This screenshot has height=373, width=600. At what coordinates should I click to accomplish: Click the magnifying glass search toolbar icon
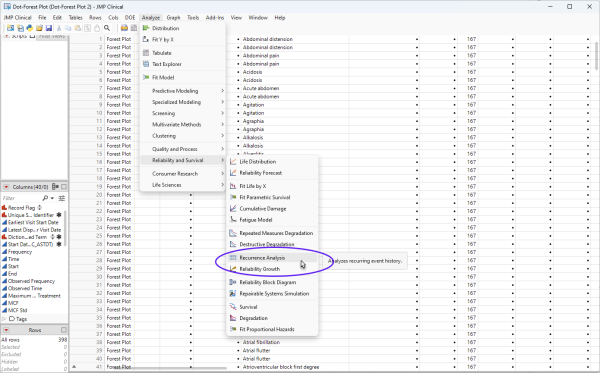pyautogui.click(x=107, y=28)
